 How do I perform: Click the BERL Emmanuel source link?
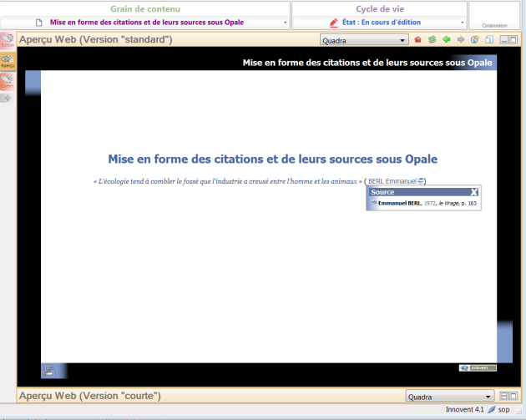tap(392, 181)
